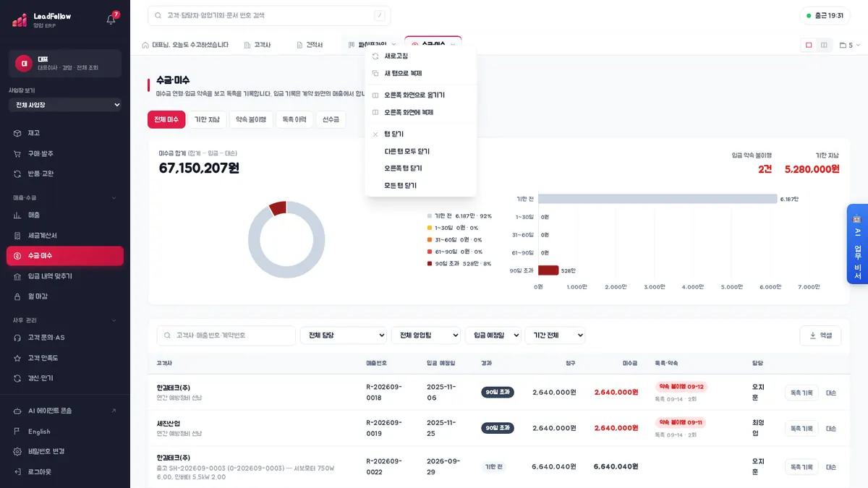The height and width of the screenshot is (488, 868).
Task: Switch to single-pane view layout
Action: pyautogui.click(x=809, y=45)
